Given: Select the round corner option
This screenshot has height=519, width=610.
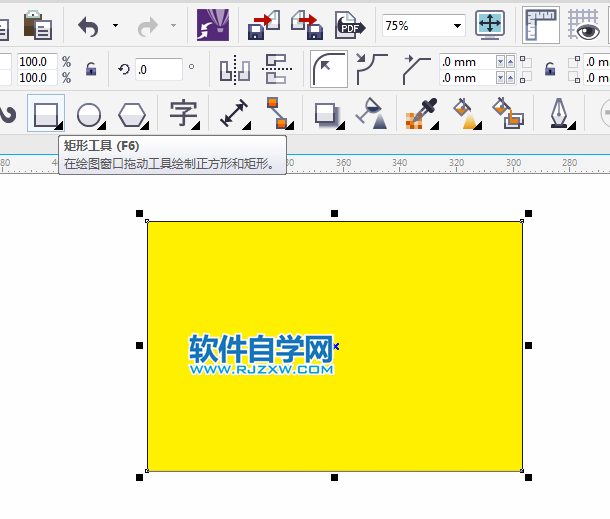Looking at the screenshot, I should pos(329,69).
